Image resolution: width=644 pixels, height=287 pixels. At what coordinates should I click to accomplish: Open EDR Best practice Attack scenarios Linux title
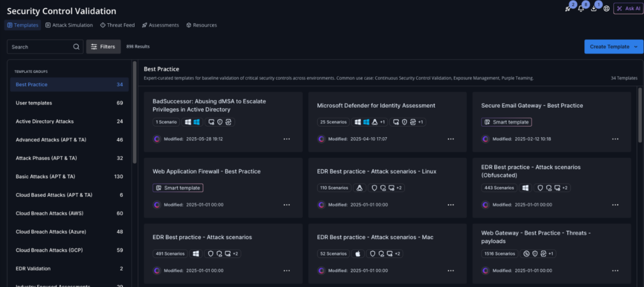[x=377, y=171]
